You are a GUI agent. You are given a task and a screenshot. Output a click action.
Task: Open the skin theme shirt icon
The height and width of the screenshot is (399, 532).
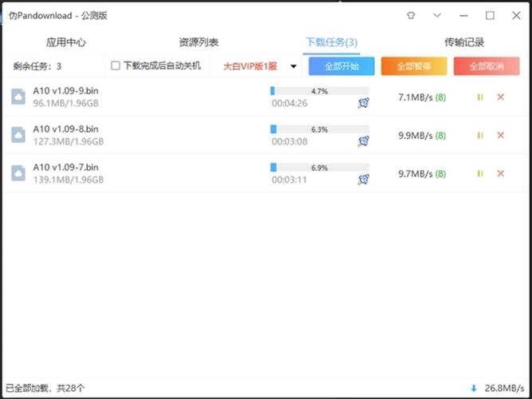tap(411, 16)
